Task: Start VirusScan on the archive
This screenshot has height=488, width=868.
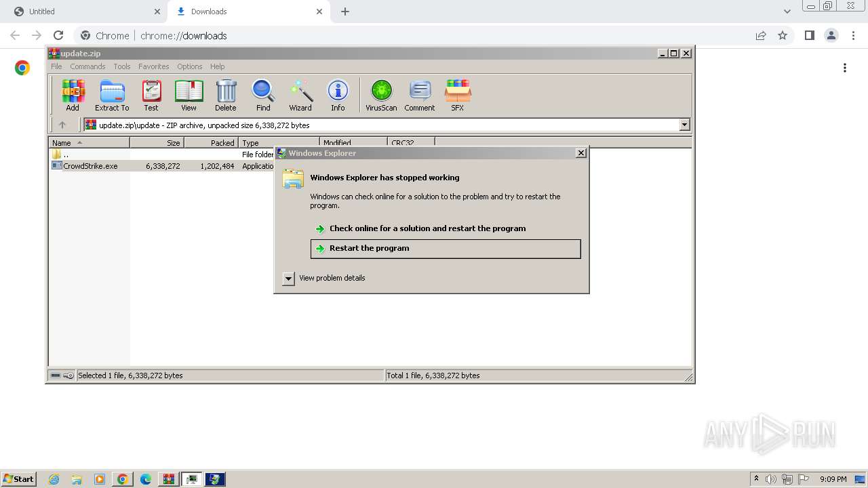Action: [381, 95]
